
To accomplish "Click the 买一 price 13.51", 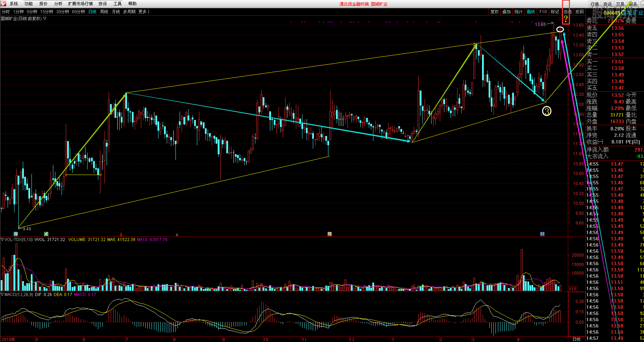I will [x=618, y=62].
